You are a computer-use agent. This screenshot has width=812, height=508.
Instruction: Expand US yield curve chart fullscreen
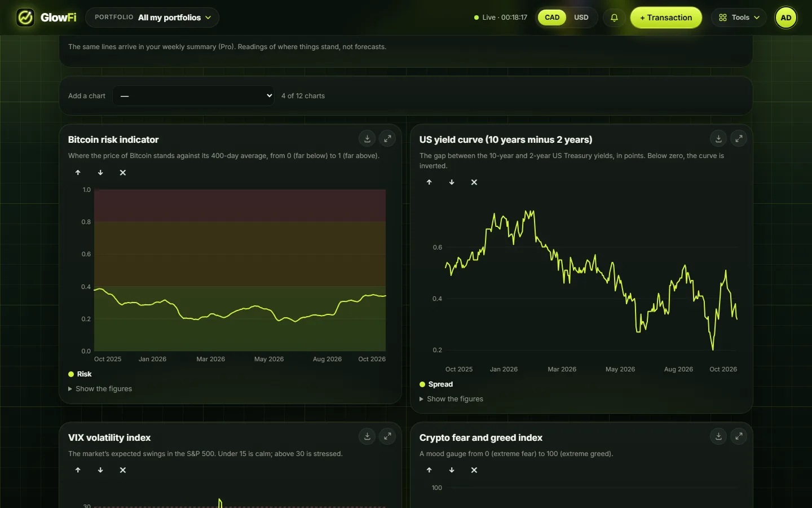tap(739, 138)
